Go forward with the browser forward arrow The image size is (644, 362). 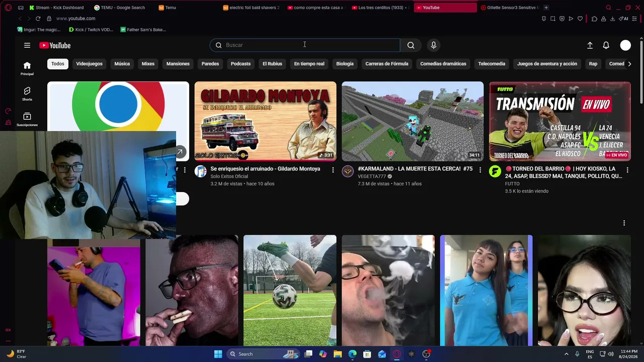29,19
